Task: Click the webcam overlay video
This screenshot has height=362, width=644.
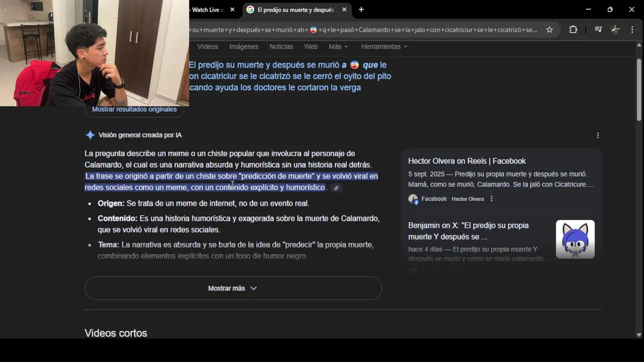Action: pos(95,53)
